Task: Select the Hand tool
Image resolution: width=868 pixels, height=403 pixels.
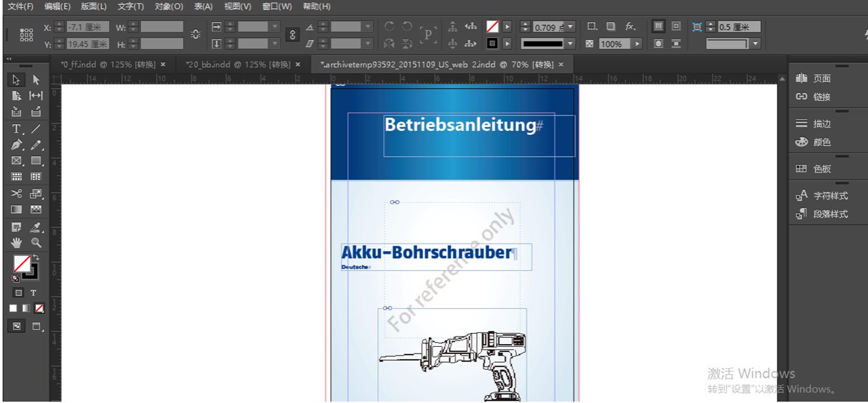Action: coord(16,243)
